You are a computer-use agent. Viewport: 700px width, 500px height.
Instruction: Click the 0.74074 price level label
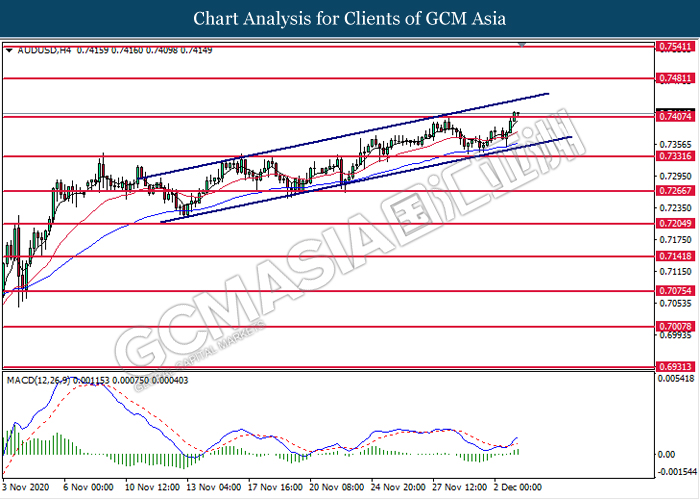pyautogui.click(x=675, y=117)
